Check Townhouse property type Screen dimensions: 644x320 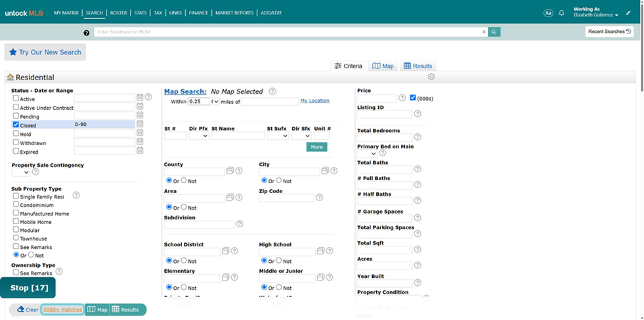[16, 238]
